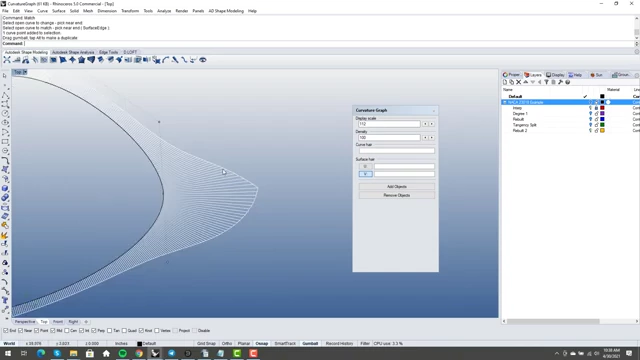Show hidden system tray icons chevron

point(557,353)
